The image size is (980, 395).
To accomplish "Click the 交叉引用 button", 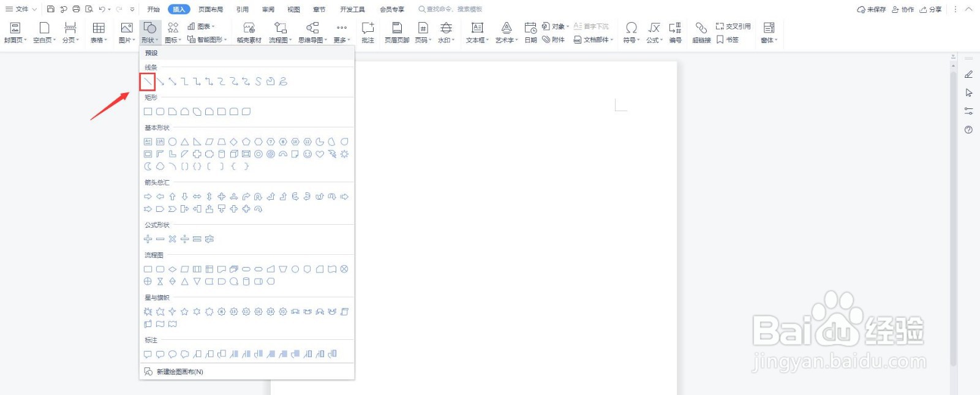I will (x=733, y=26).
